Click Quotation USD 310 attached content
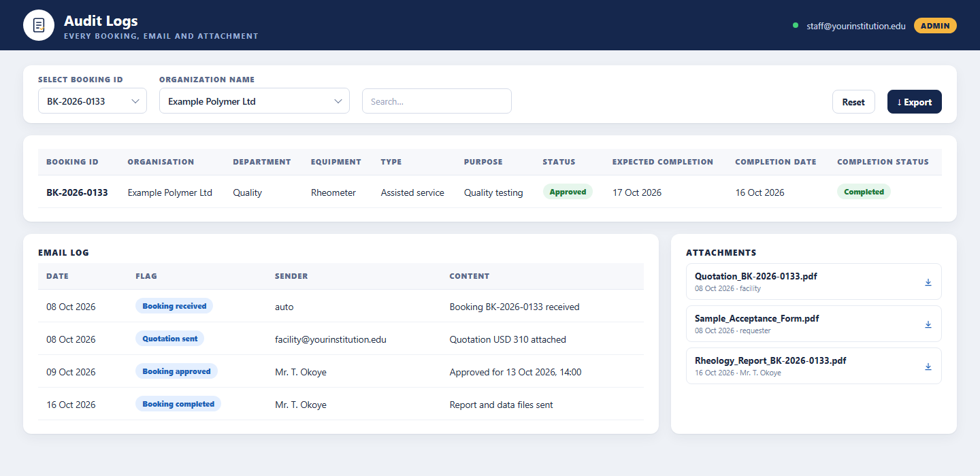 [508, 339]
